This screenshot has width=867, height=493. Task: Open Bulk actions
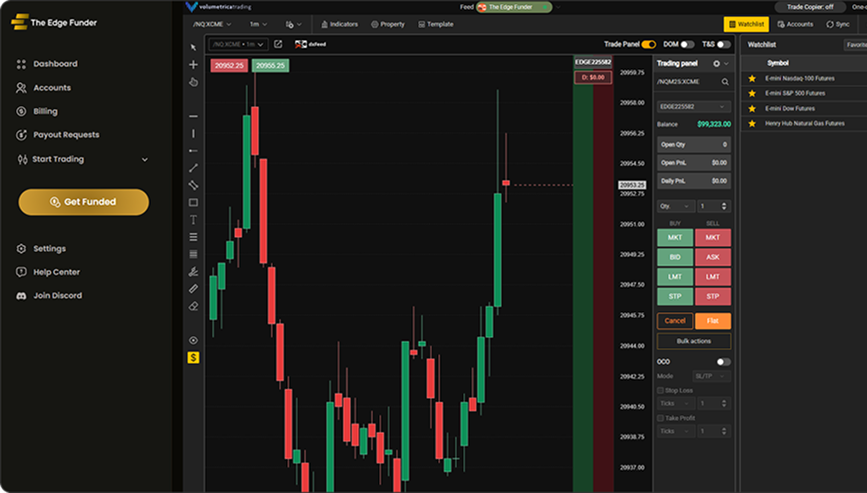pos(693,341)
